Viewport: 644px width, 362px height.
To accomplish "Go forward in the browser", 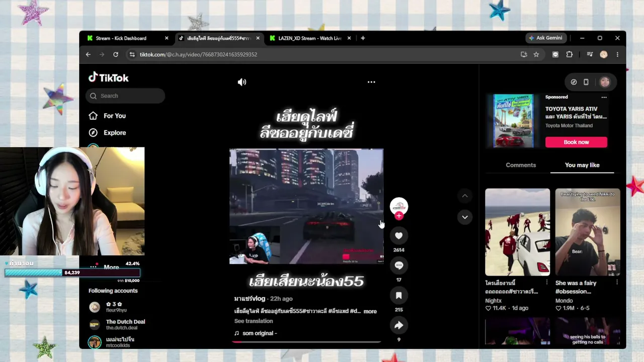I will [x=102, y=54].
